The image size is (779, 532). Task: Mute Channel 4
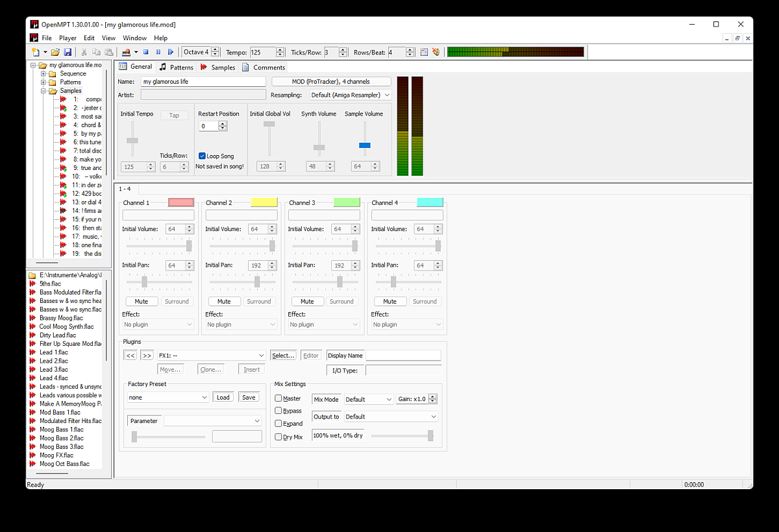pyautogui.click(x=389, y=301)
